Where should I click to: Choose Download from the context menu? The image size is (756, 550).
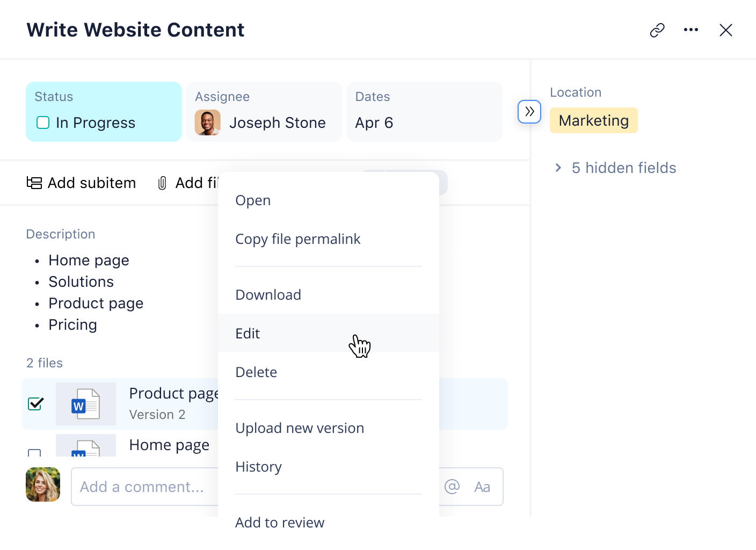pos(268,294)
